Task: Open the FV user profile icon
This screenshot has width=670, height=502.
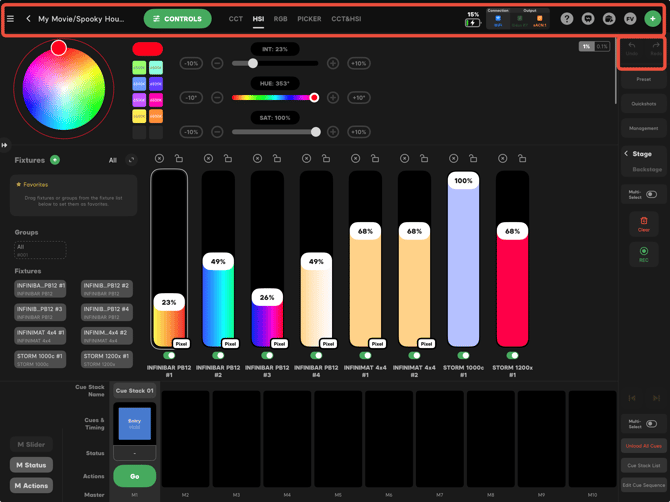Action: click(x=630, y=19)
